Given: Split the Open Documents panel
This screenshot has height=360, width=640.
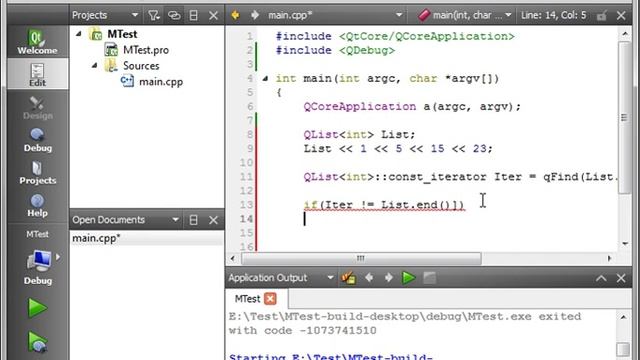Looking at the screenshot, I should click(x=193, y=220).
